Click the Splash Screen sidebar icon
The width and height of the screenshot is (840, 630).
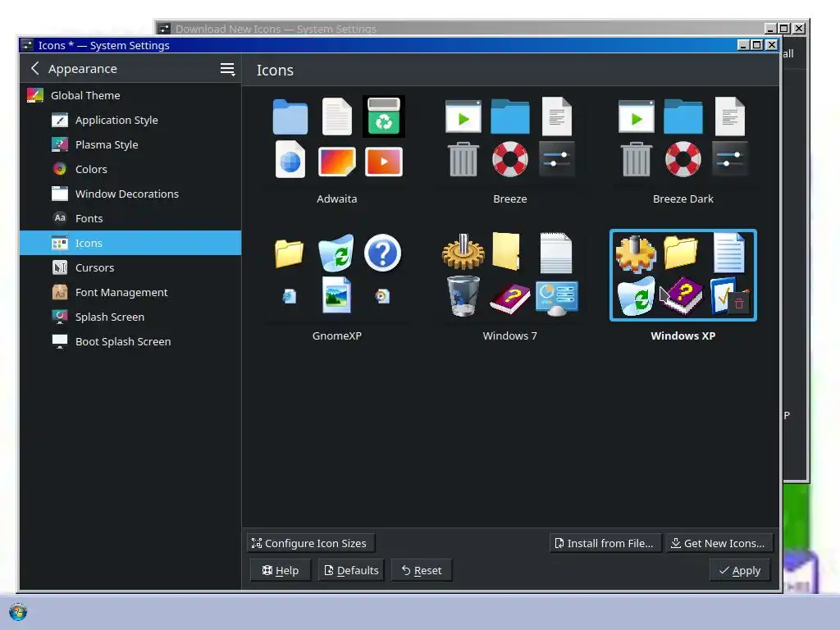(x=59, y=317)
